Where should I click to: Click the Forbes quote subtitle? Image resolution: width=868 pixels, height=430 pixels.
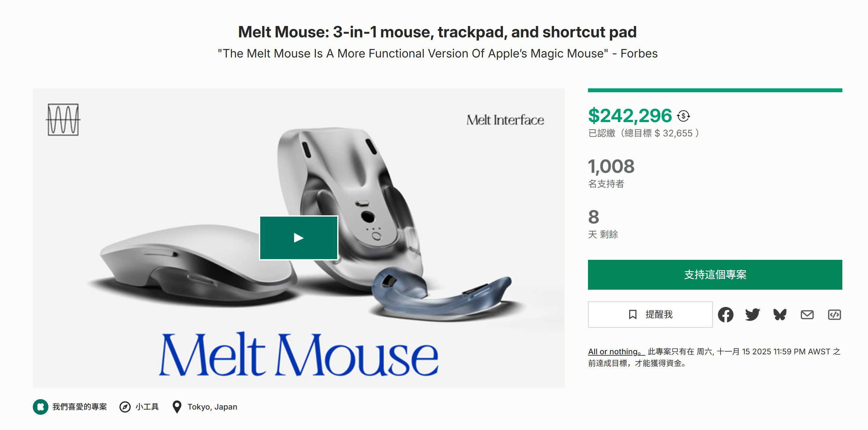coord(437,54)
